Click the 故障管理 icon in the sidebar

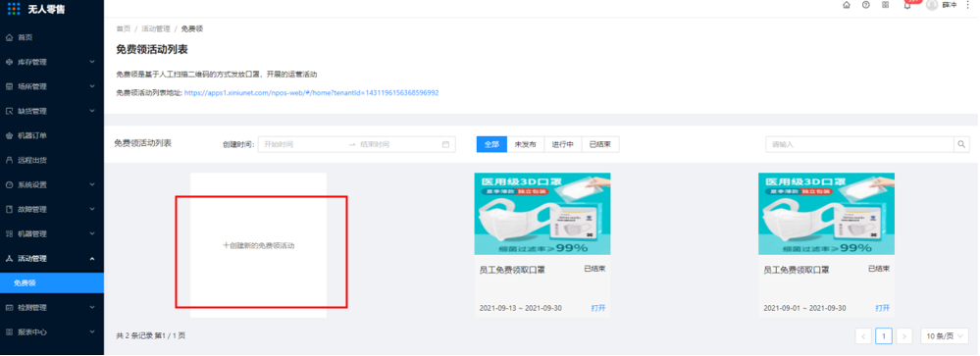pyautogui.click(x=9, y=209)
